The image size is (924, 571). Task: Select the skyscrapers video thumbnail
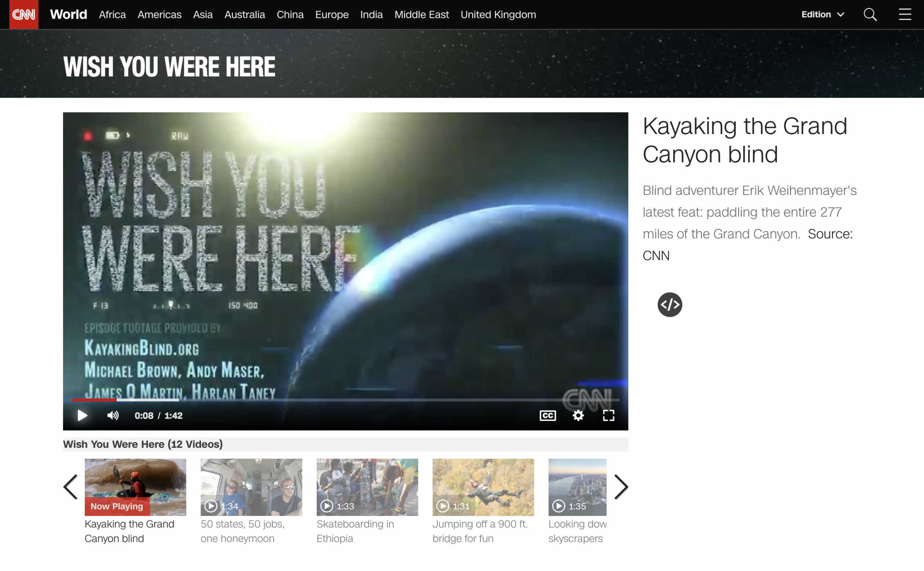coord(577,487)
